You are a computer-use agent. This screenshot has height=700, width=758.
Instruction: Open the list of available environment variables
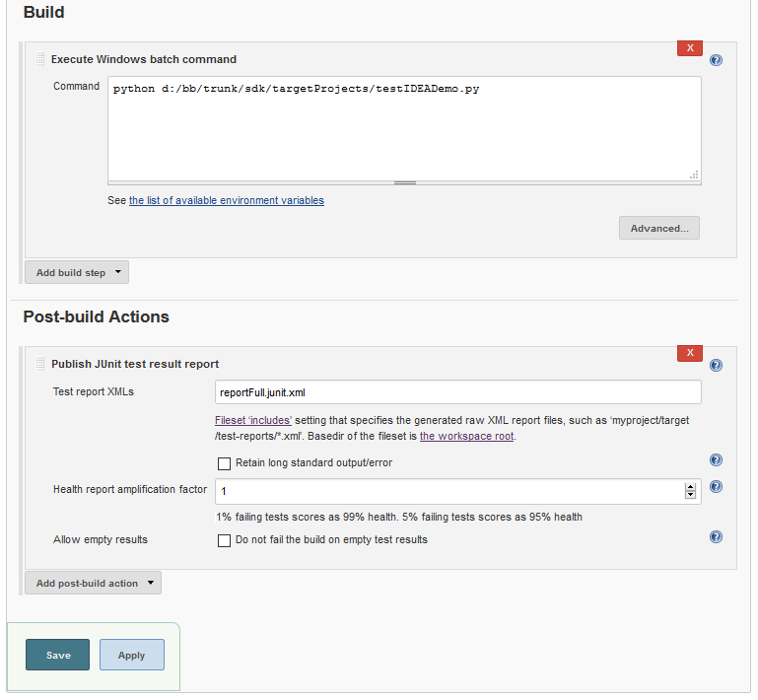(227, 200)
